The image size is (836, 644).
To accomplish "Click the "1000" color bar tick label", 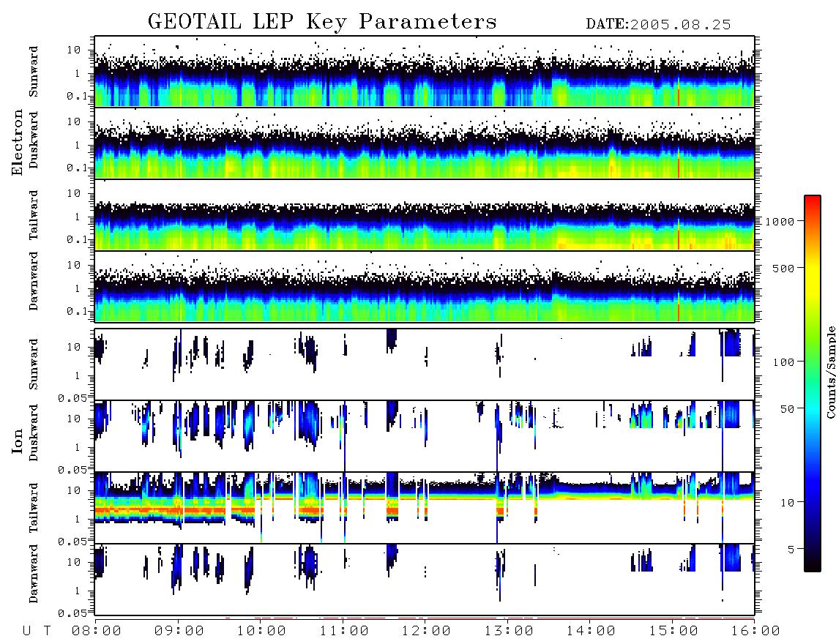I will coord(780,222).
